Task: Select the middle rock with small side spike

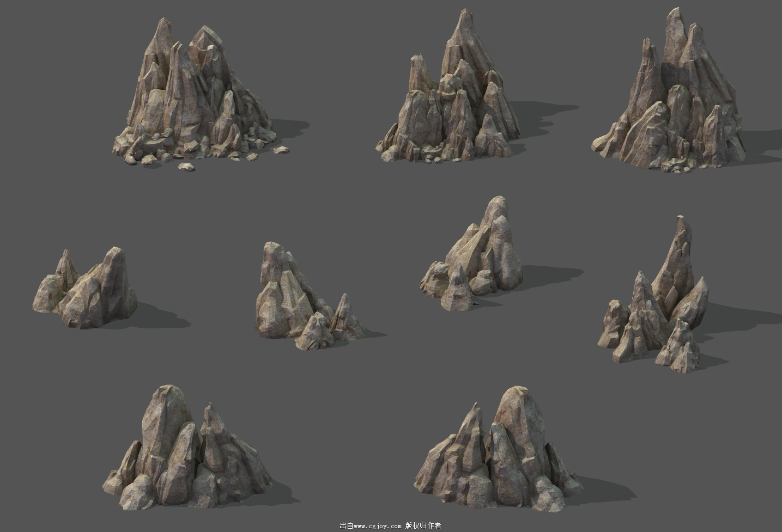Action: click(310, 297)
